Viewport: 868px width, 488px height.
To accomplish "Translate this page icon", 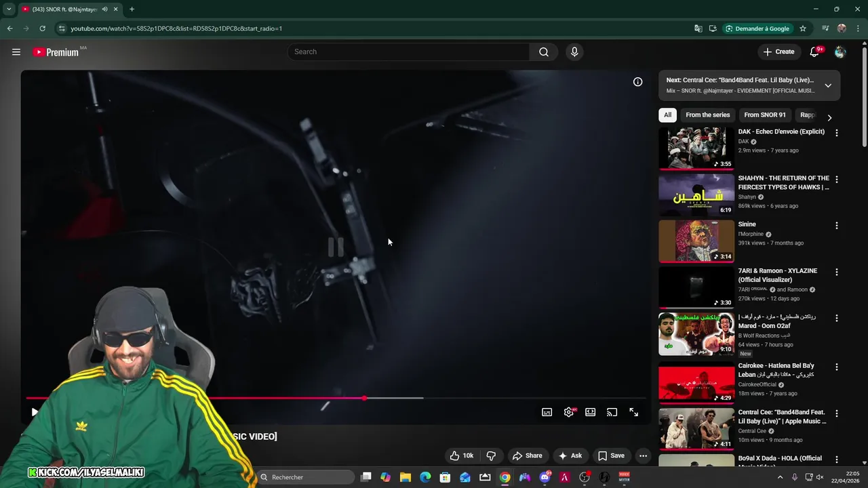I will [x=698, y=28].
